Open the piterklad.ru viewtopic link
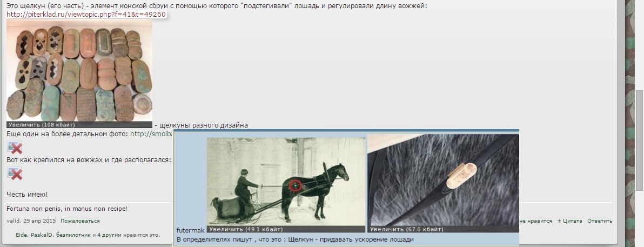Screen dimensions: 644x247 86,15
